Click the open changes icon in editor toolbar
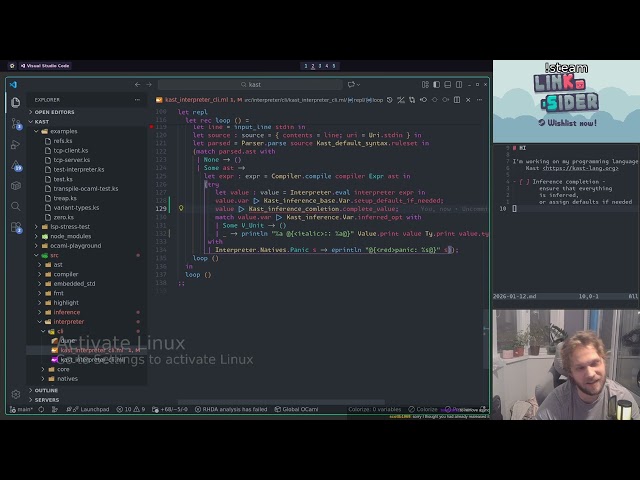Screen dimensions: 640x480 401,100
